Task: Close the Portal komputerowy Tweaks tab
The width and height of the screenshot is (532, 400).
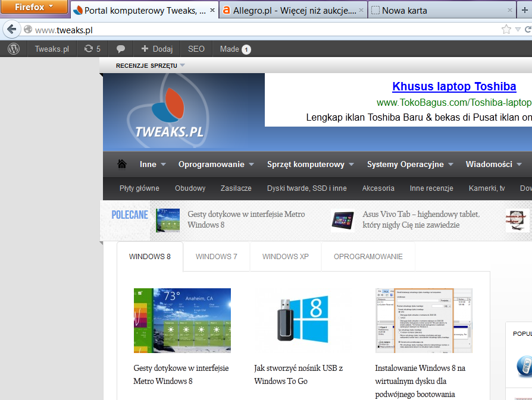Action: click(x=212, y=11)
